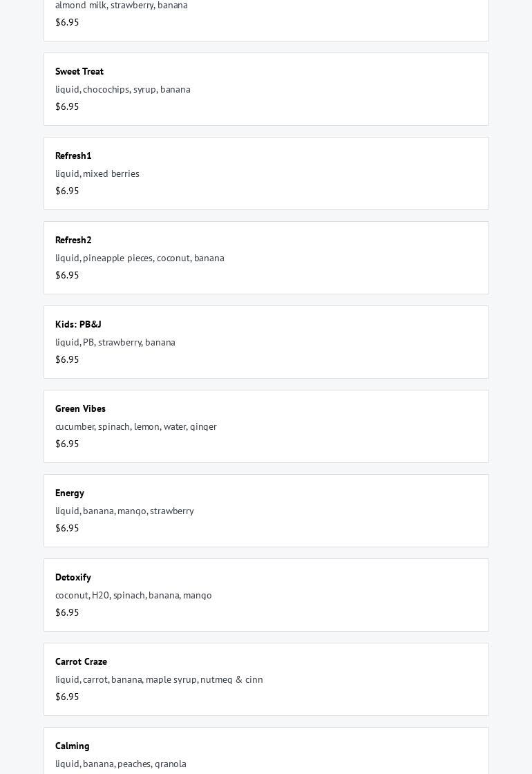The height and width of the screenshot is (774, 532).
Task: Open the Refresh2 smoothie card heading
Action: 73,240
